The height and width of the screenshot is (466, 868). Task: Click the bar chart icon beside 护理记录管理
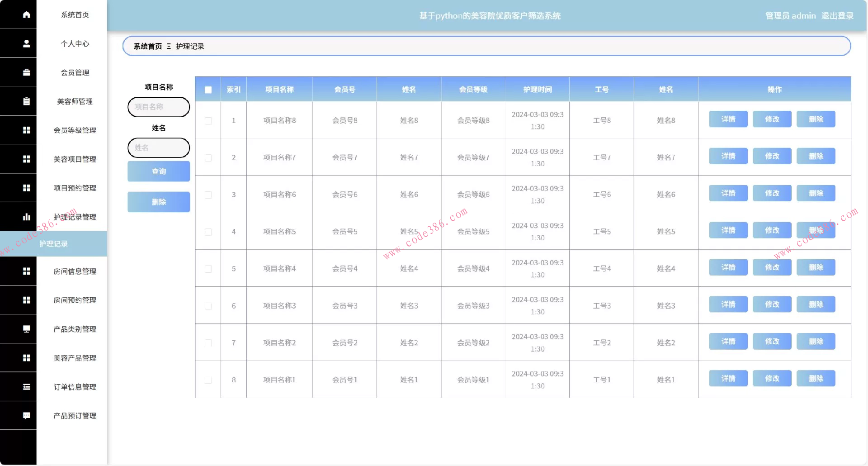27,217
